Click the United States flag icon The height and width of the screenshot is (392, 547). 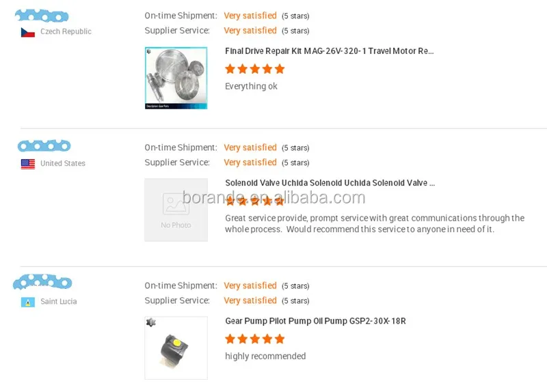(x=27, y=164)
